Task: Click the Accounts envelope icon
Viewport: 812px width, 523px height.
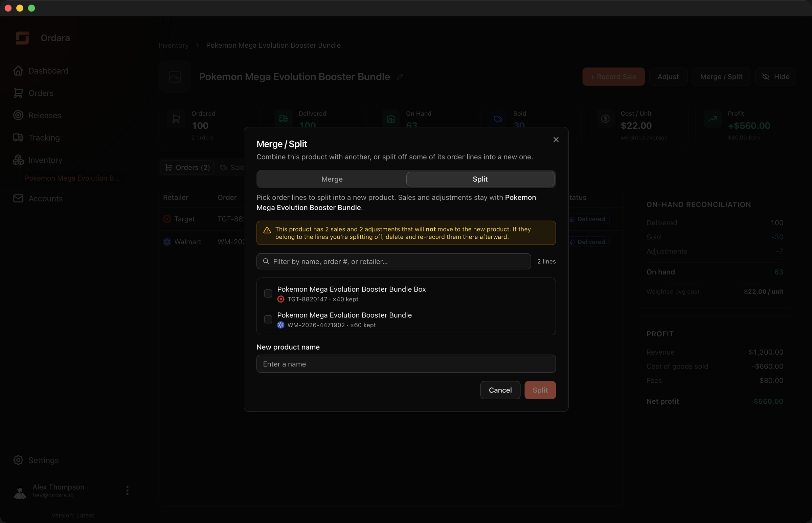Action: [x=18, y=198]
